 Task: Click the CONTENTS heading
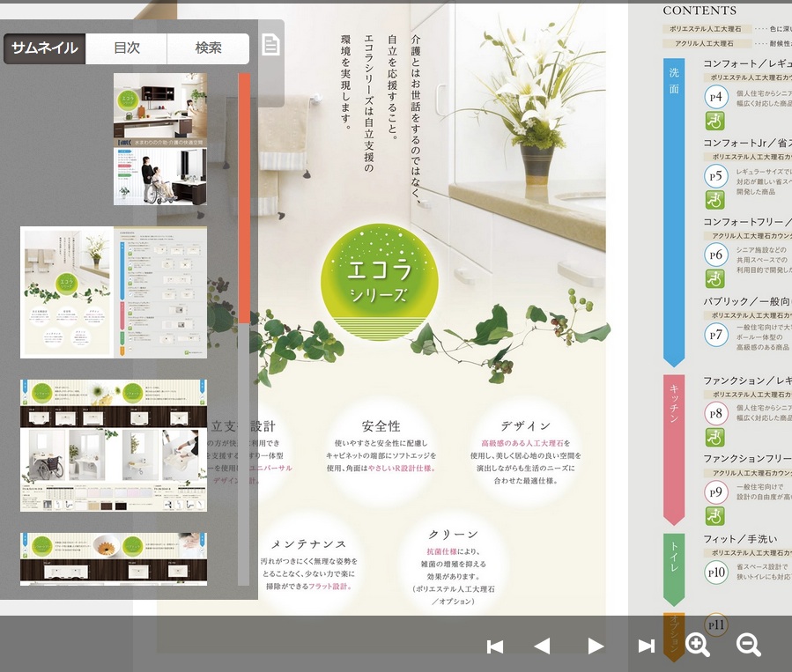tap(699, 11)
